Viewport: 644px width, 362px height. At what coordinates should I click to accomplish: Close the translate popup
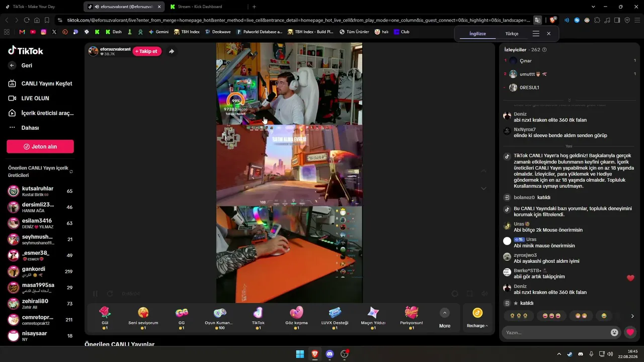(x=548, y=34)
